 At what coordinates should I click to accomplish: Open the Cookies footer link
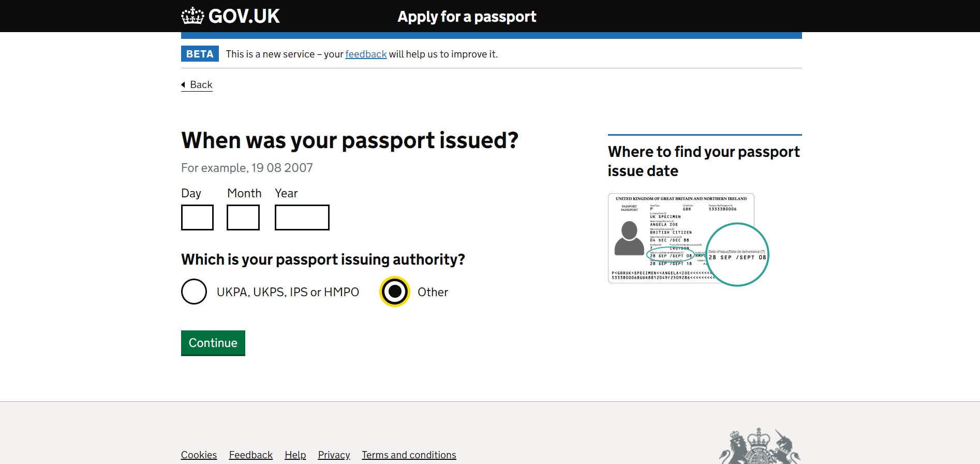(199, 455)
